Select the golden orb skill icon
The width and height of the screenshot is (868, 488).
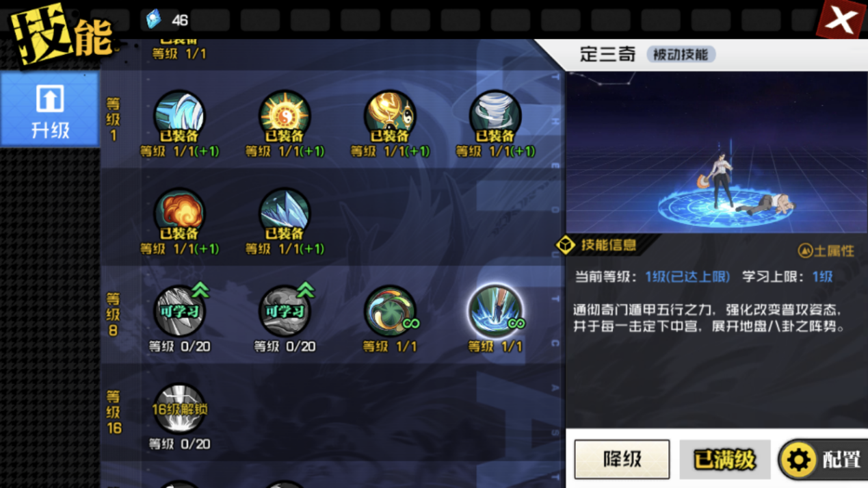click(390, 116)
